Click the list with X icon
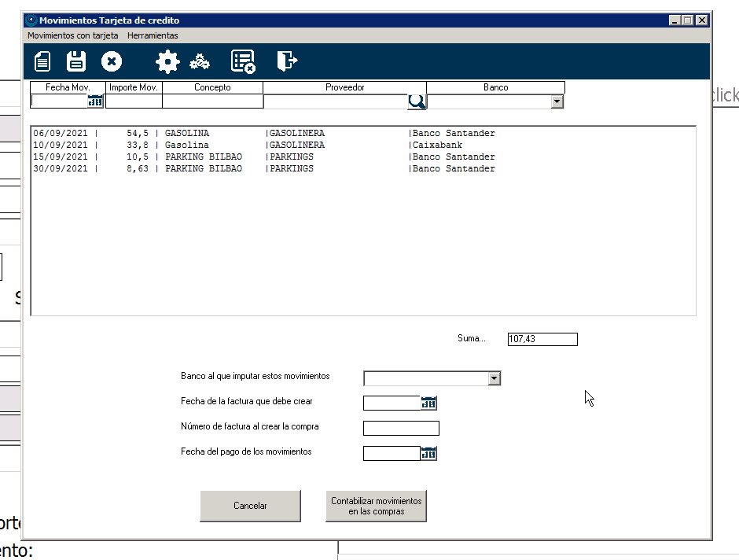 pos(243,61)
